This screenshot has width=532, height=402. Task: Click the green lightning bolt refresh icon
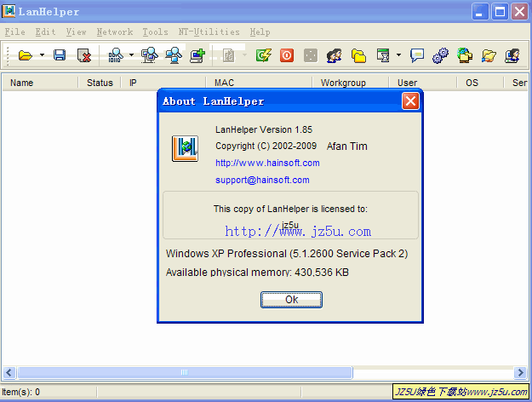pyautogui.click(x=264, y=55)
